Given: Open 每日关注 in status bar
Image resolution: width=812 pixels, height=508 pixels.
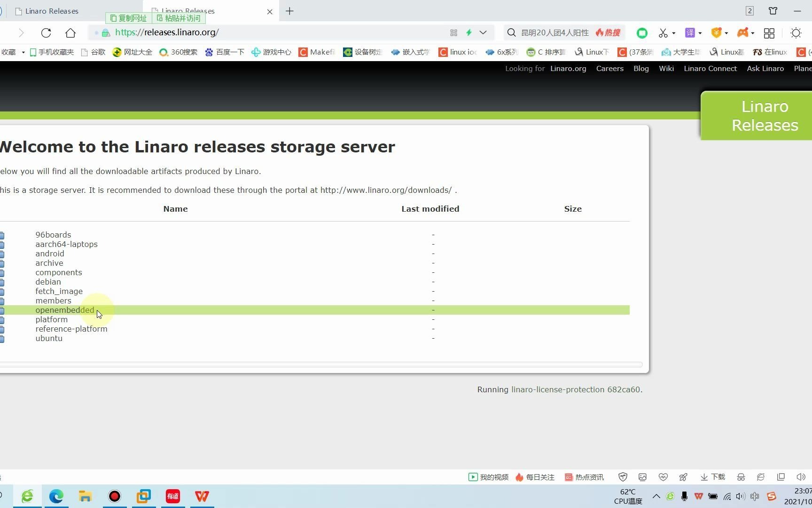Looking at the screenshot, I should pos(535,477).
